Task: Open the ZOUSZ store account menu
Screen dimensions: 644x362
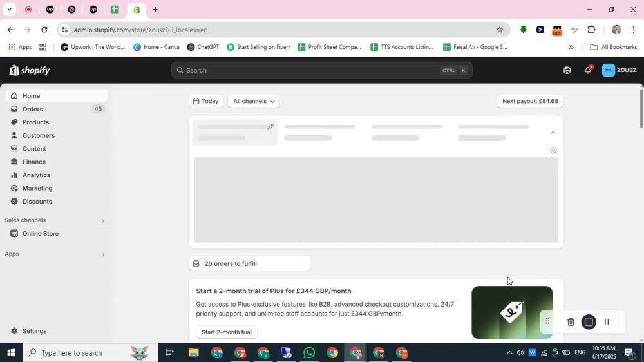Action: coord(620,70)
